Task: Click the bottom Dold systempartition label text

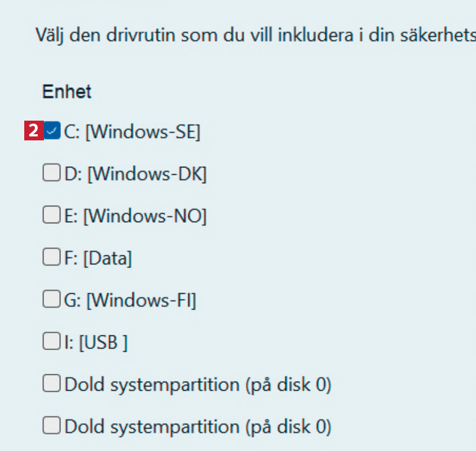Action: [x=198, y=427]
